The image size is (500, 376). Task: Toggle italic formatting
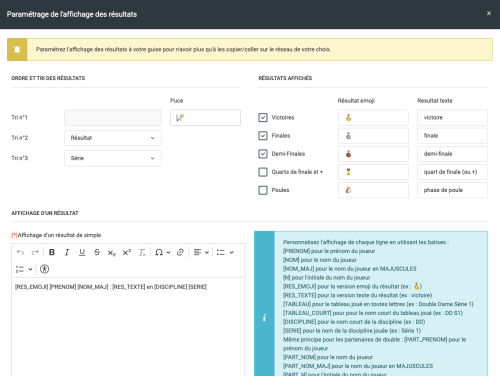(67, 252)
